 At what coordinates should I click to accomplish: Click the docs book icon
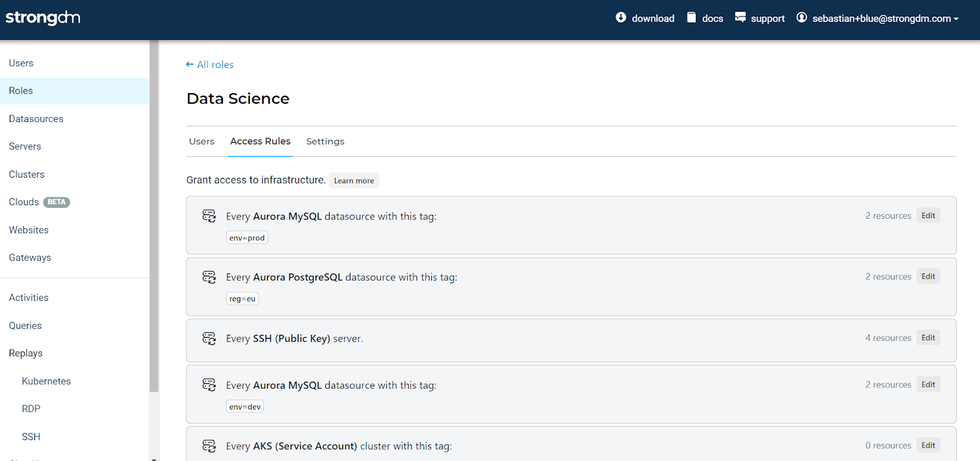[692, 17]
